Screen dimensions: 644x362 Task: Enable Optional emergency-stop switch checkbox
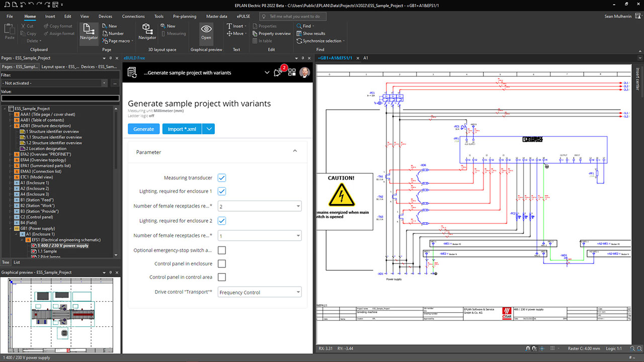tap(222, 250)
